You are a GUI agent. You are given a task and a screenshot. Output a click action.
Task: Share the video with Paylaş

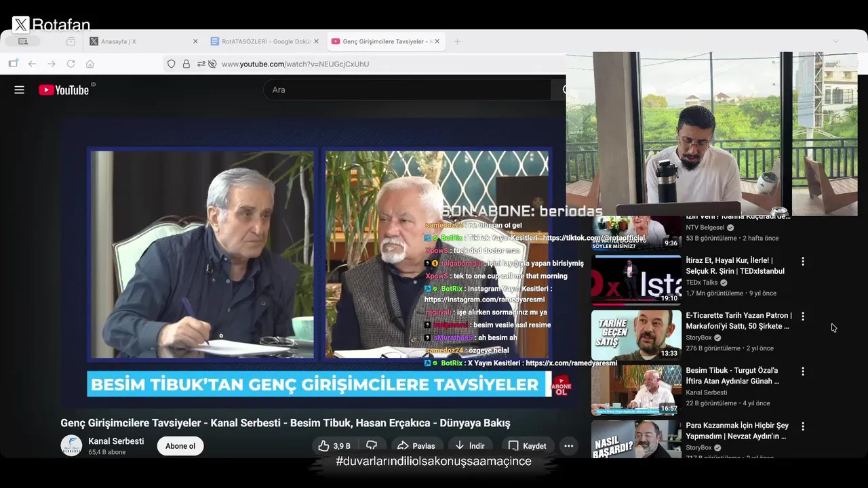click(x=416, y=446)
